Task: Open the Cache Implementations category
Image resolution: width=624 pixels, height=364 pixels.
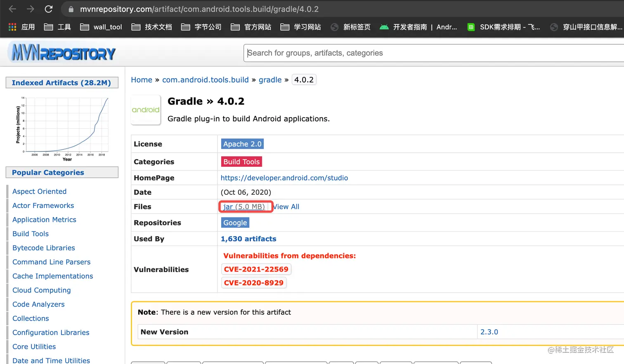Action: 53,276
